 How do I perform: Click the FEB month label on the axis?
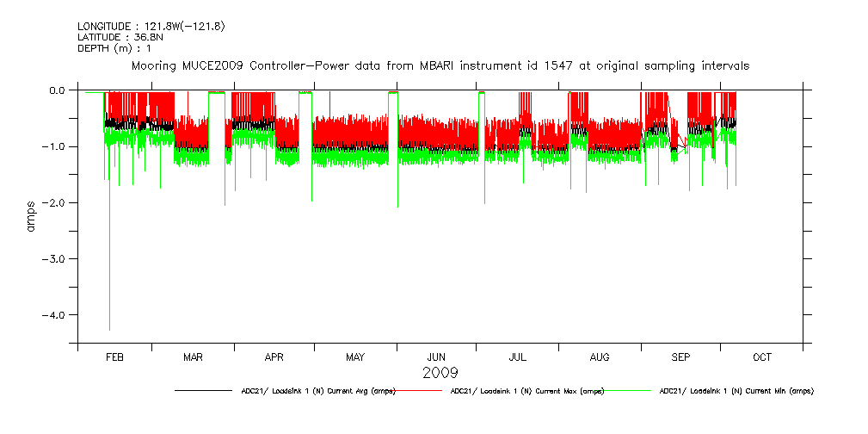114,356
